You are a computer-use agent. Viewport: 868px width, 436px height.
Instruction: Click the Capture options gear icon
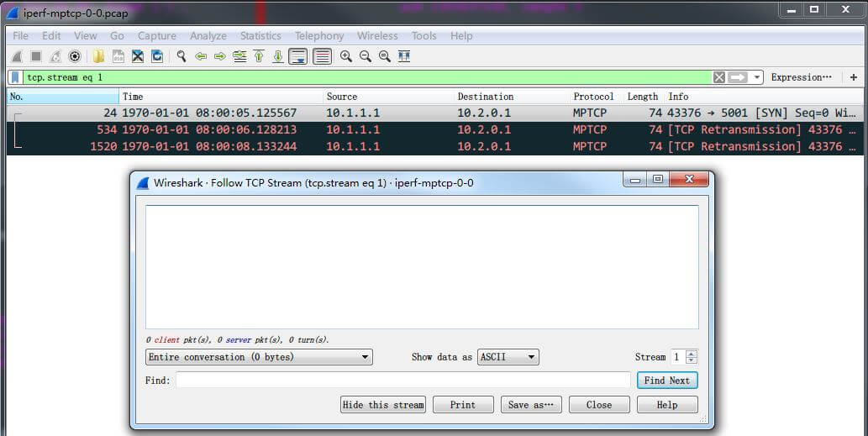click(x=74, y=56)
